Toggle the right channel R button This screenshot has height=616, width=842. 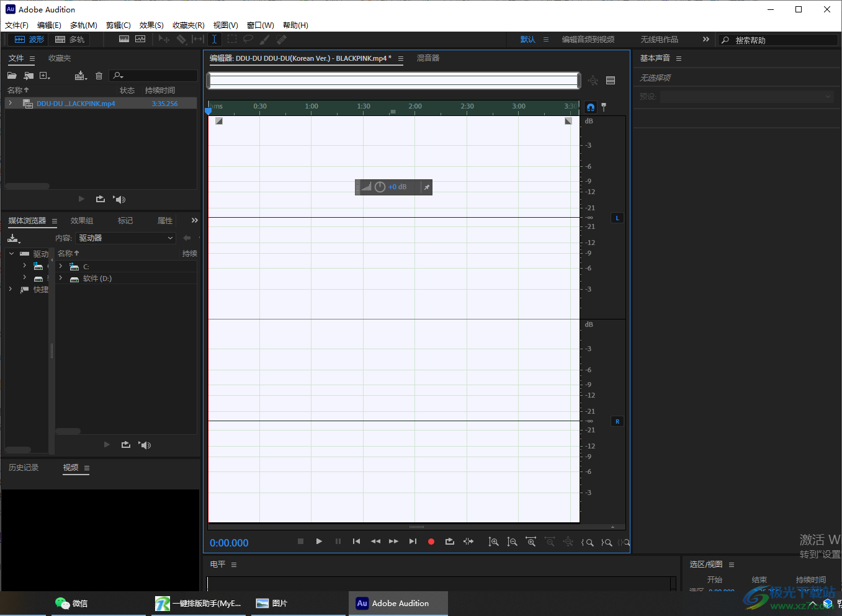(617, 421)
